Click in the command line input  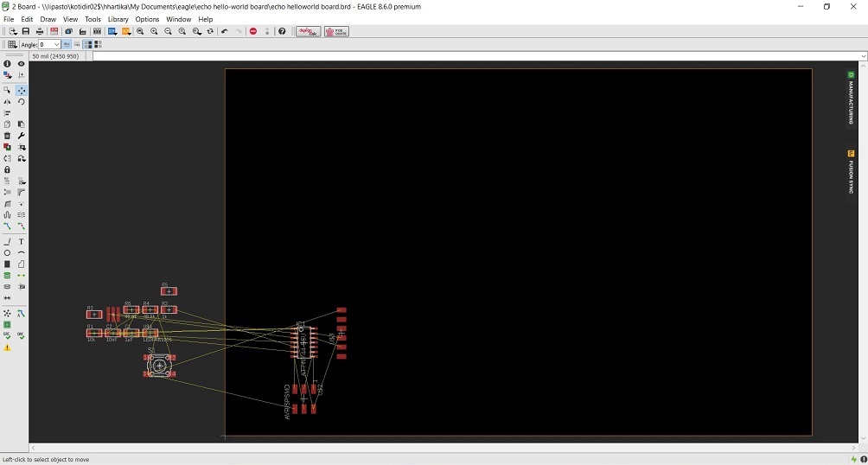click(x=476, y=56)
